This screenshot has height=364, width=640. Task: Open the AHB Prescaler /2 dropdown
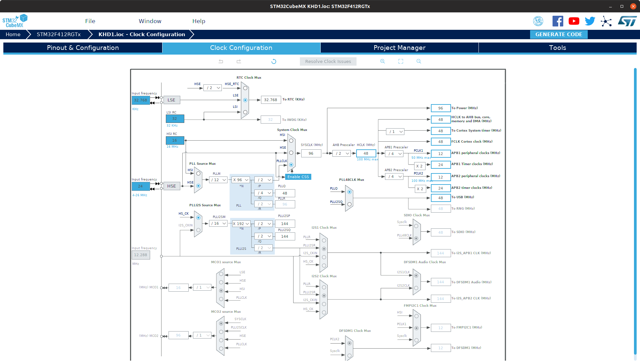(x=341, y=153)
